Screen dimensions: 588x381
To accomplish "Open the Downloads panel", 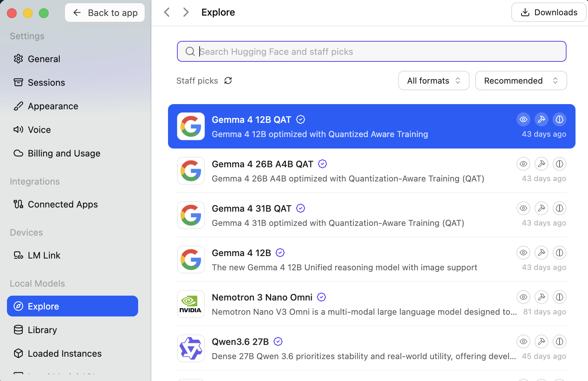I will 549,12.
